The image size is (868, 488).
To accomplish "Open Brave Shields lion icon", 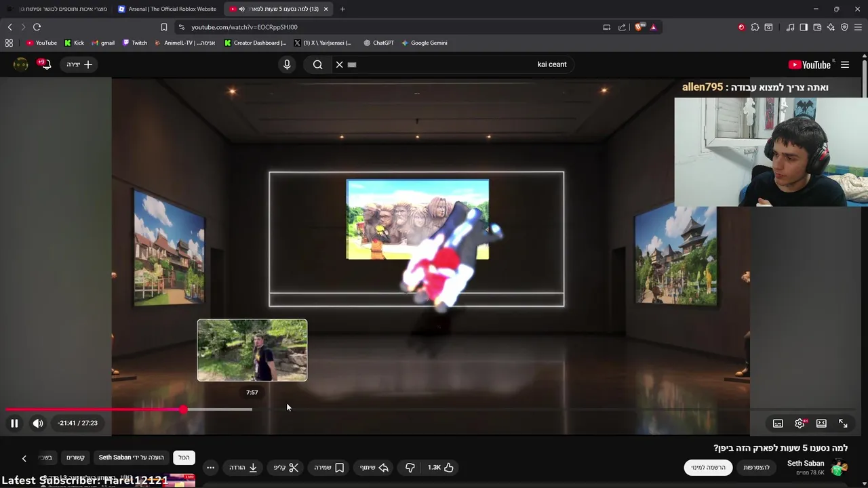I will (639, 27).
